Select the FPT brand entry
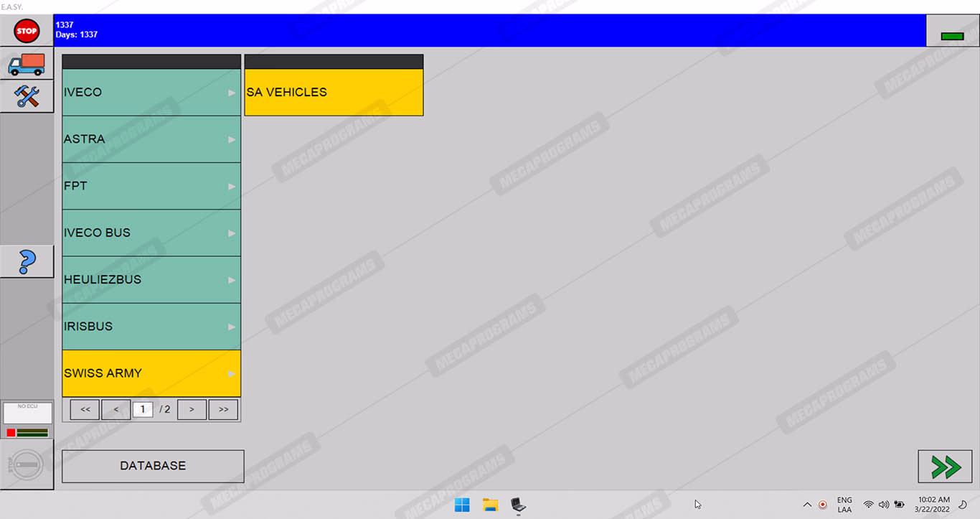 pos(151,186)
